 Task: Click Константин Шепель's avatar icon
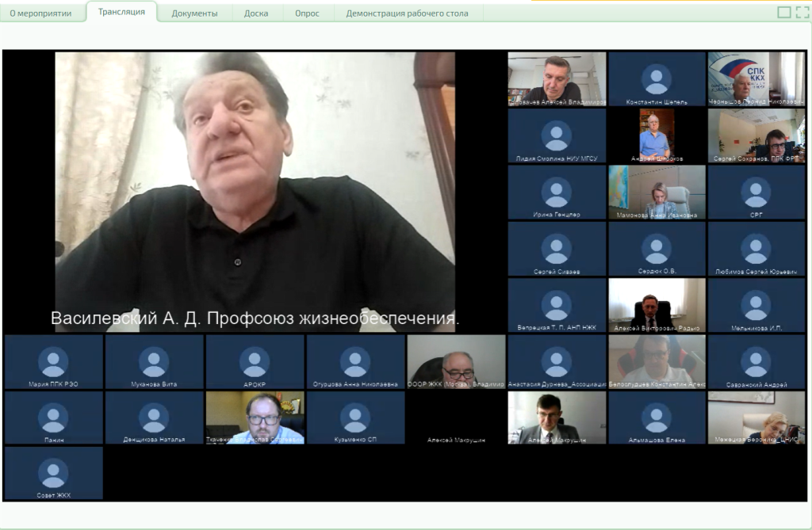pos(657,78)
